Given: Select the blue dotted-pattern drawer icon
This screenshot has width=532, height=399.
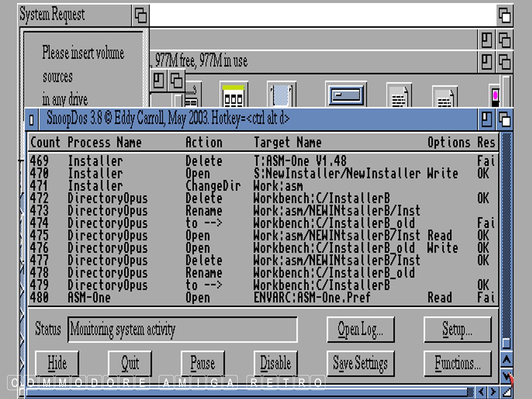Looking at the screenshot, I should coord(281,95).
